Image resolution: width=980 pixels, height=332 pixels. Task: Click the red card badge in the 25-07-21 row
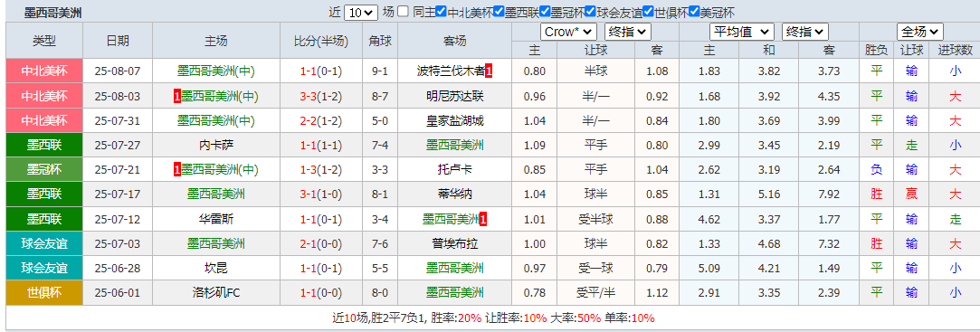coord(176,169)
